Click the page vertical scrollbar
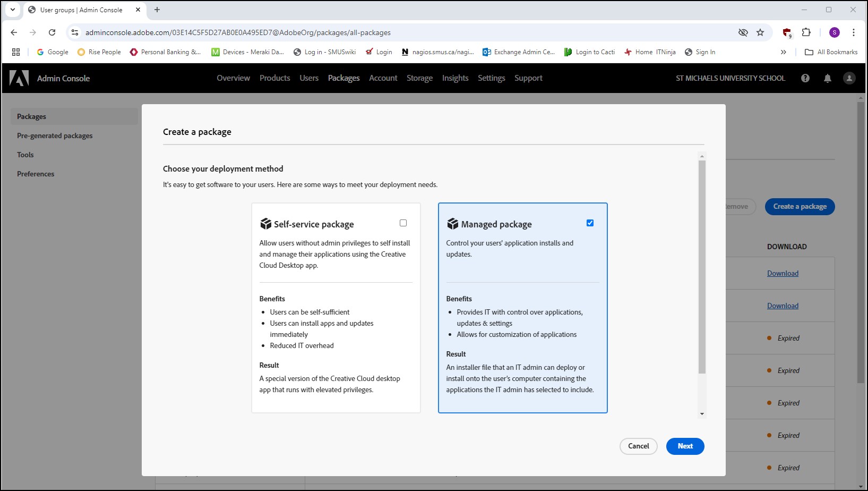The width and height of the screenshot is (868, 491). (x=861, y=242)
